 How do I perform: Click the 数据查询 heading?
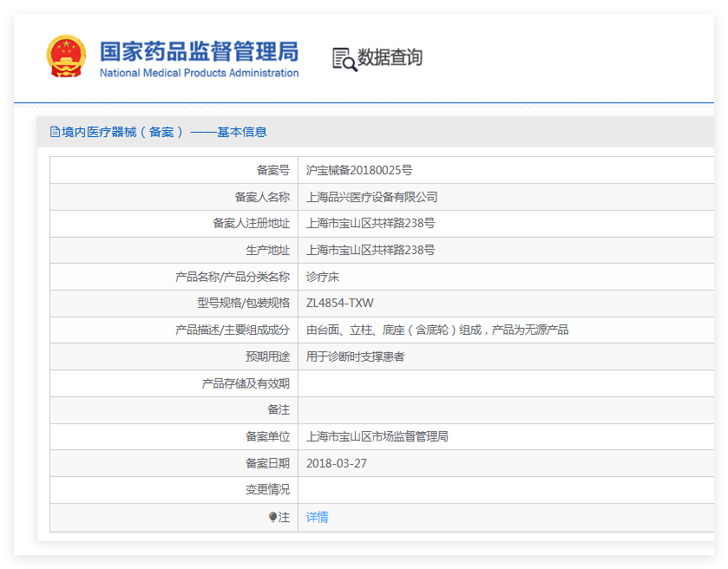click(390, 57)
